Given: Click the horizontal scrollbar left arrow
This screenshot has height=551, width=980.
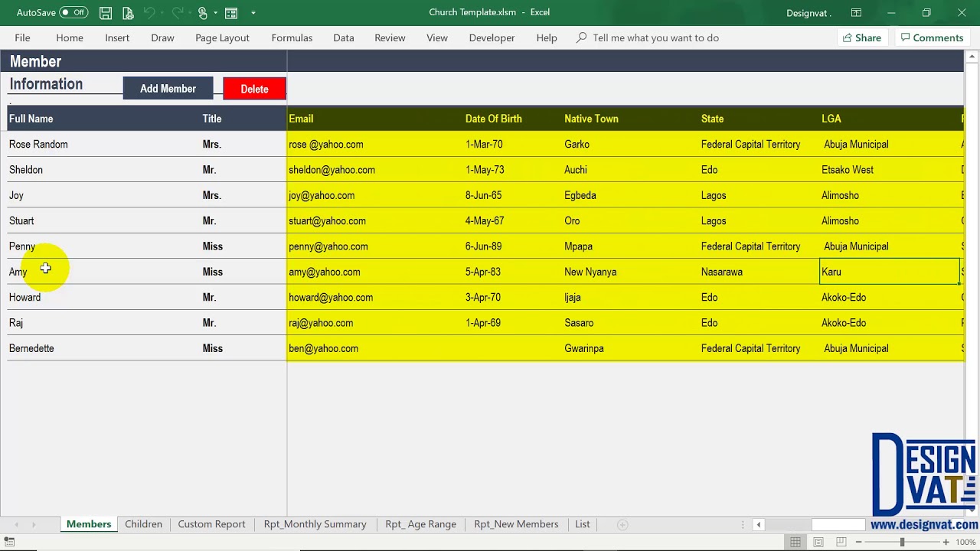Looking at the screenshot, I should (758, 524).
